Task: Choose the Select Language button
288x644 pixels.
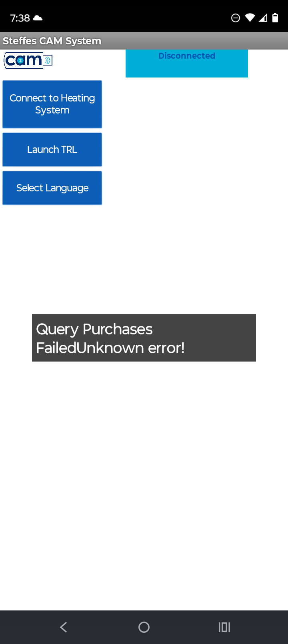Action: [x=52, y=188]
